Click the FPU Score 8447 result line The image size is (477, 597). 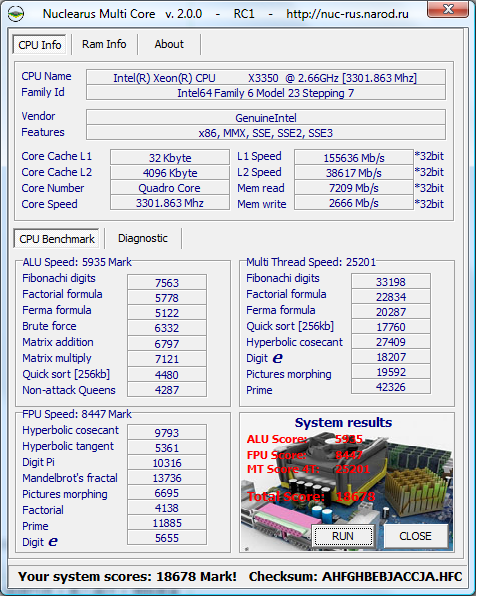(x=305, y=455)
